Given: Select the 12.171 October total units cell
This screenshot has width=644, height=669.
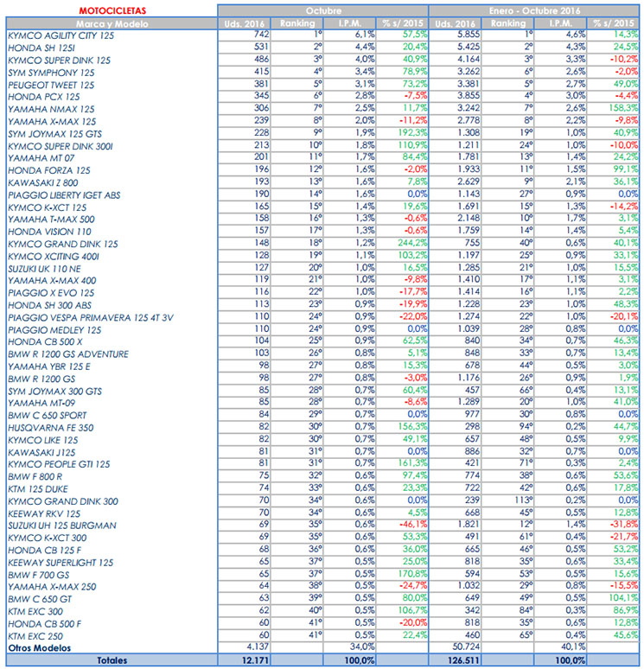Looking at the screenshot, I should 243,659.
